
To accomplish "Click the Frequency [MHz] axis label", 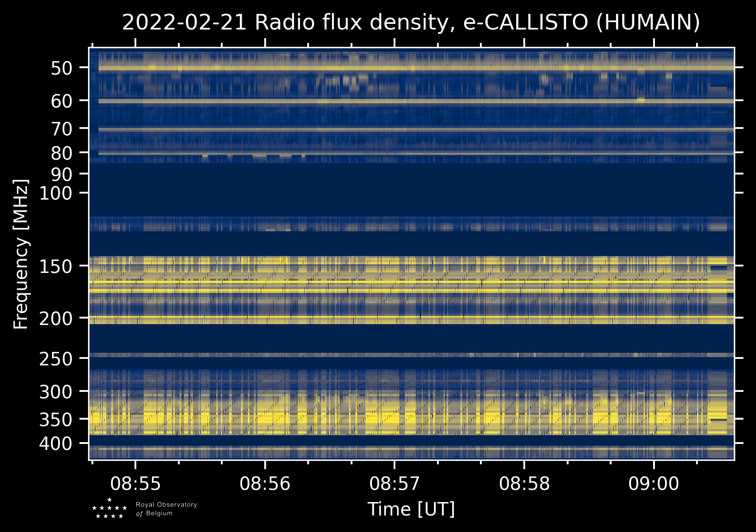I will click(21, 254).
